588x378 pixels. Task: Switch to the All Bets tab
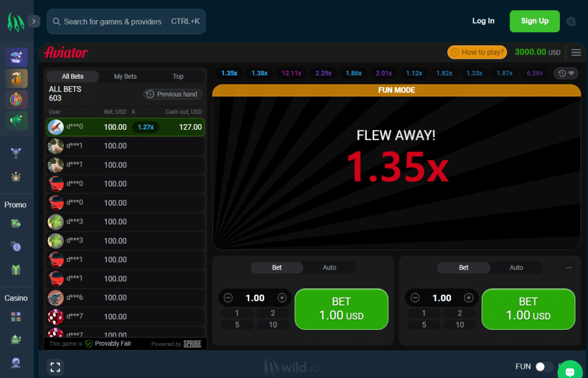(x=73, y=76)
